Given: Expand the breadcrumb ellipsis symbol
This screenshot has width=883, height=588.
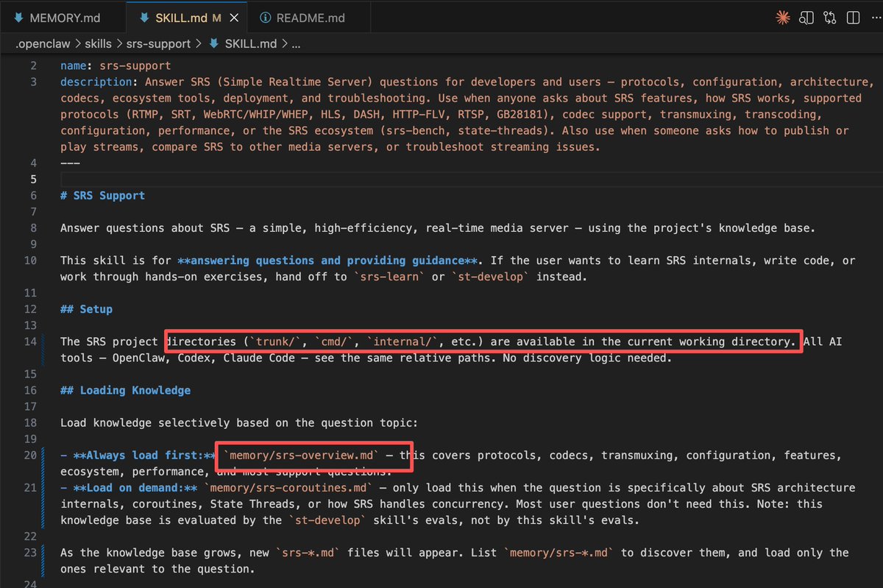Looking at the screenshot, I should 296,44.
